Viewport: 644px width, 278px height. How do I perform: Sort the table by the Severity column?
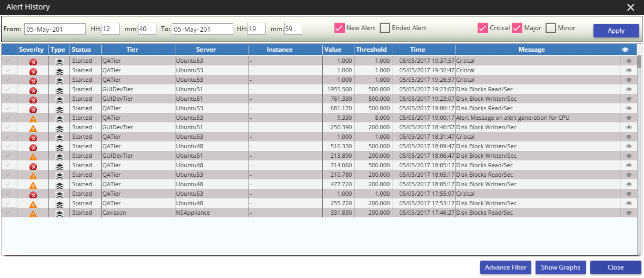32,50
